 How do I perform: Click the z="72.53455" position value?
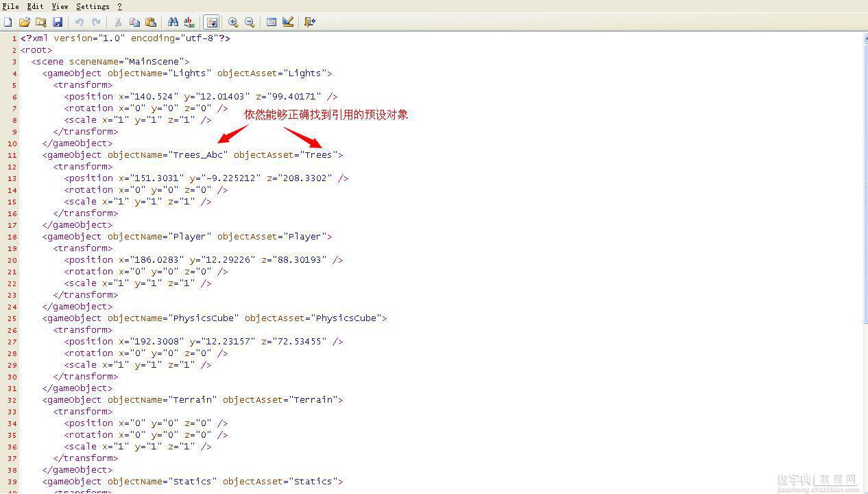coord(296,342)
